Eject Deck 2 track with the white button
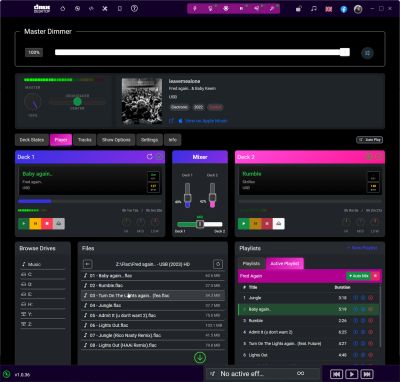This screenshot has width=400, height=382. (x=279, y=223)
